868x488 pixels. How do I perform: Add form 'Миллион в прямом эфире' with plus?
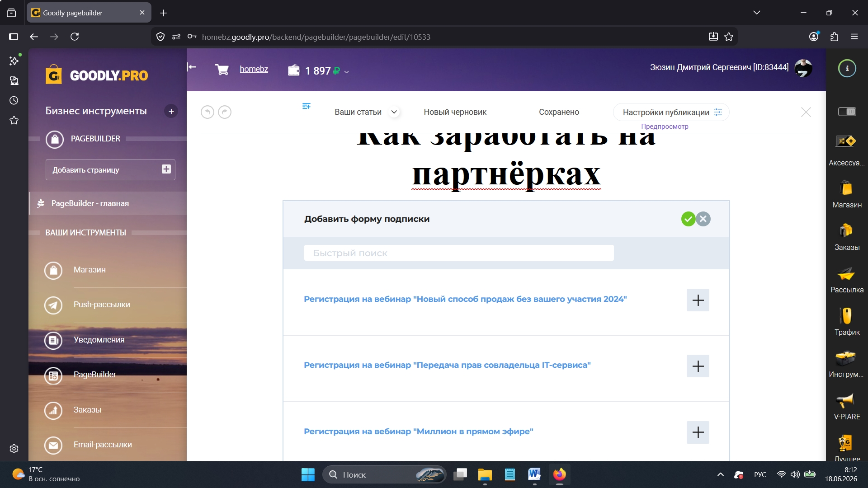click(698, 432)
